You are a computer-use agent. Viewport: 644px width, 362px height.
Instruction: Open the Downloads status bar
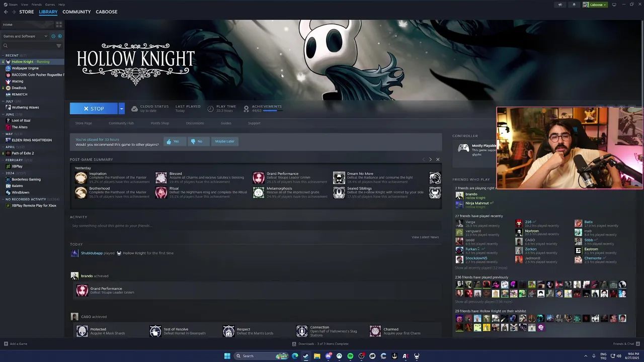point(320,344)
